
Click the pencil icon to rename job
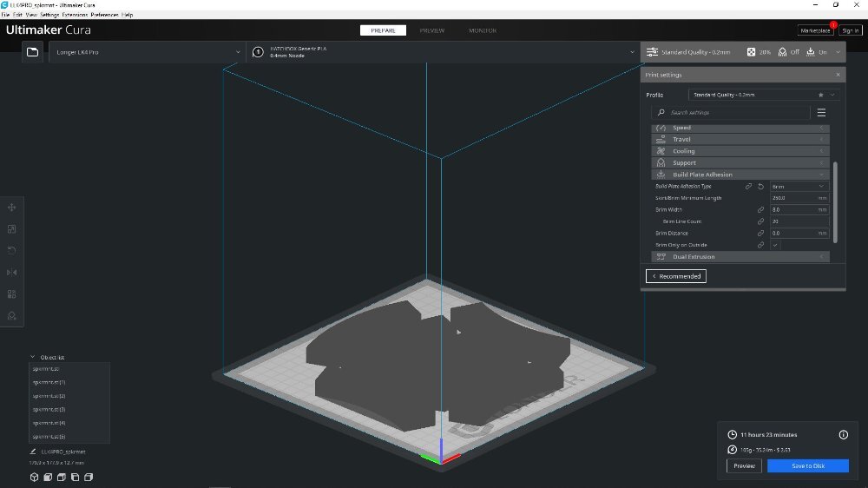pyautogui.click(x=33, y=452)
